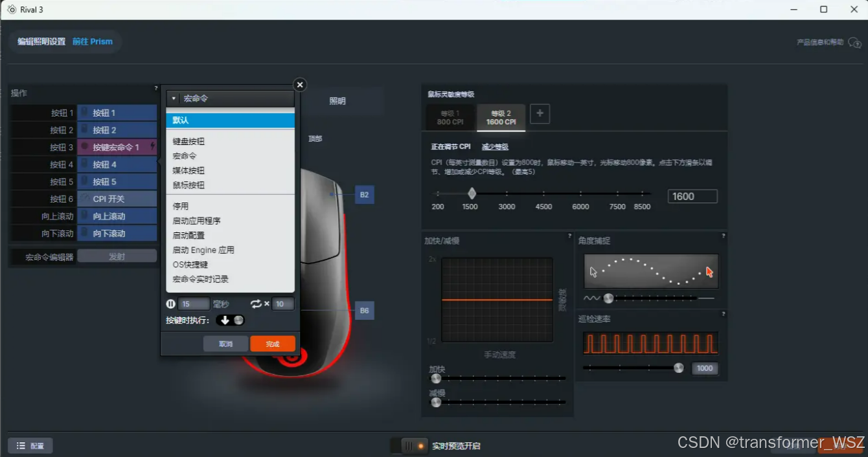Image resolution: width=868 pixels, height=457 pixels.
Task: Choose 键盘按钮 from the list
Action: click(x=188, y=141)
